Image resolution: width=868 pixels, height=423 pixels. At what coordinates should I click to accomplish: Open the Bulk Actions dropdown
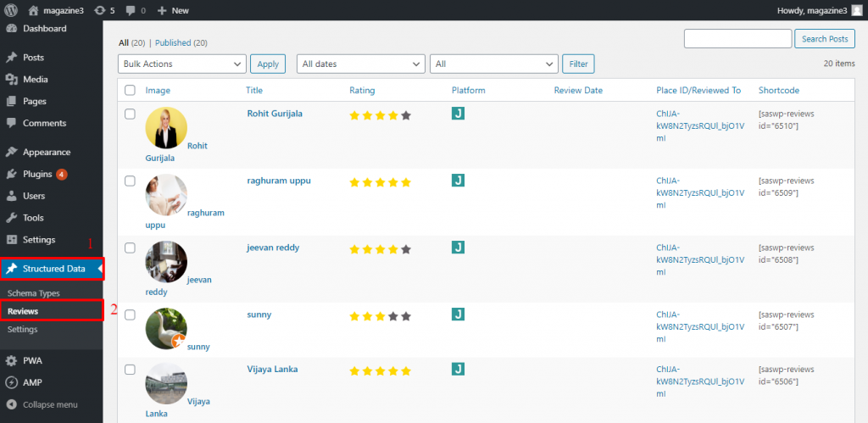(182, 64)
